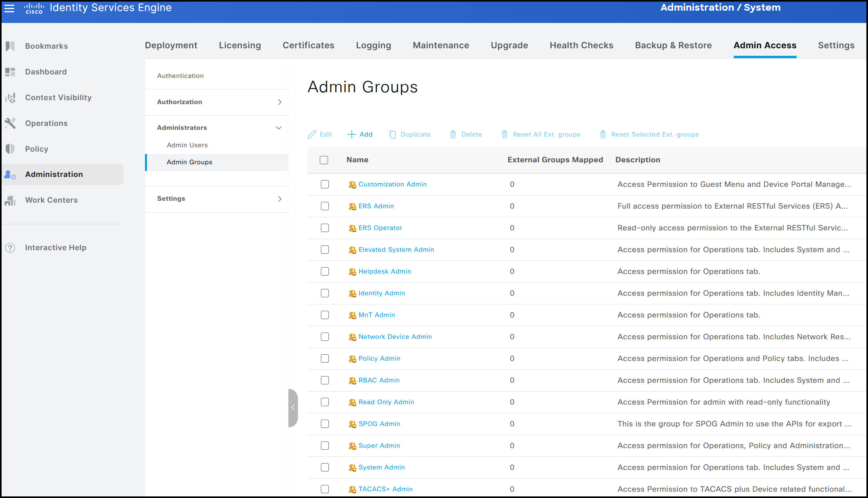Click the Dashboard sidebar icon
Viewport: 868px width, 498px height.
pos(10,72)
